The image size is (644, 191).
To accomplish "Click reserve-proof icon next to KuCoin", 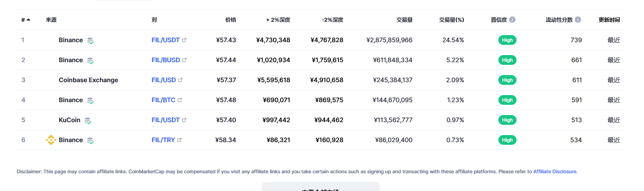I will click(x=88, y=120).
